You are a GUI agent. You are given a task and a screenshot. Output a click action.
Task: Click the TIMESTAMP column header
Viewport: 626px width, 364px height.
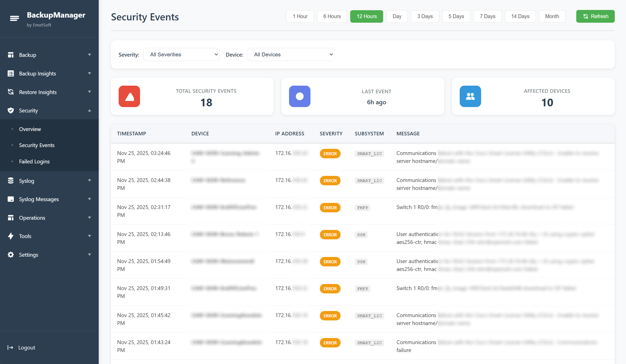[132, 134]
